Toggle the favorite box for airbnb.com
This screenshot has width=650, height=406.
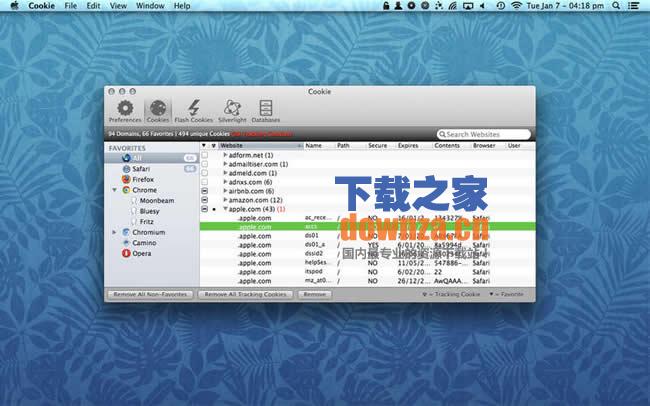point(204,191)
